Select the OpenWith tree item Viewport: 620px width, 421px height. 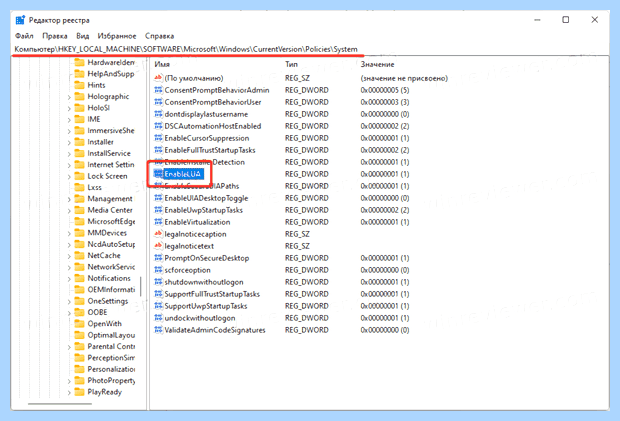pyautogui.click(x=104, y=324)
